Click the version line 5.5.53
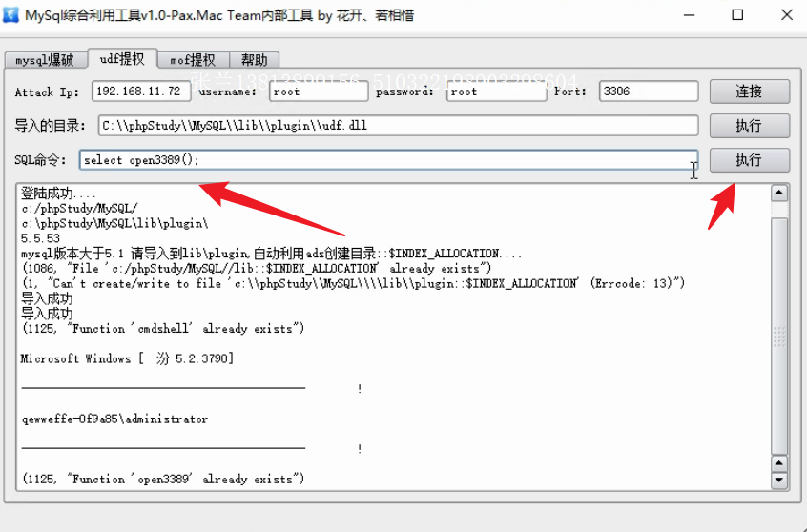Screen dimensions: 807x532 point(41,238)
